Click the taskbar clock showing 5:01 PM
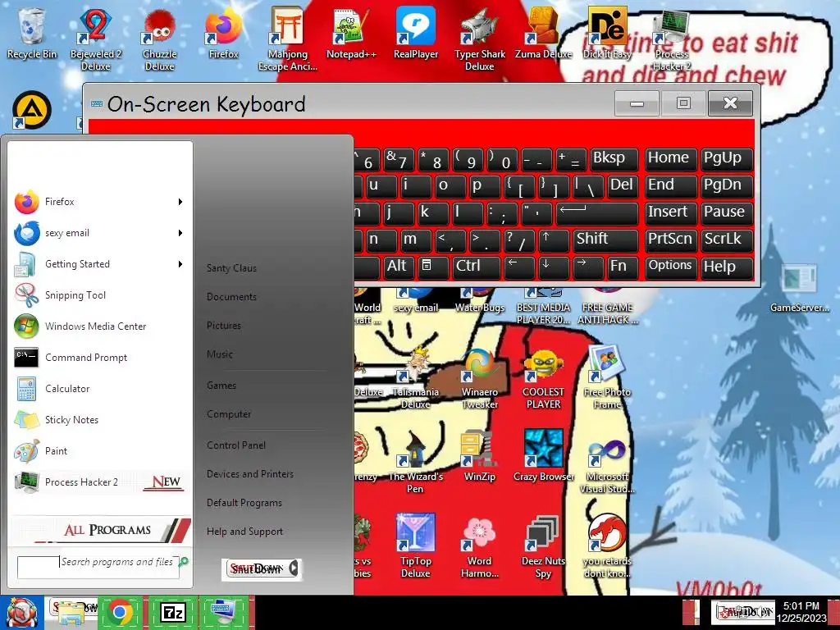 (x=801, y=612)
